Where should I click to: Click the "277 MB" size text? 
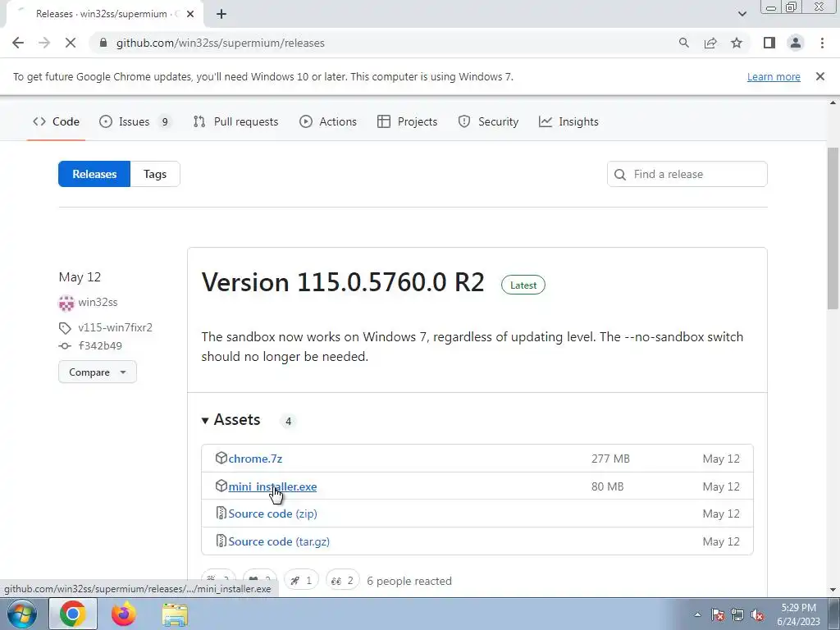pyautogui.click(x=610, y=459)
